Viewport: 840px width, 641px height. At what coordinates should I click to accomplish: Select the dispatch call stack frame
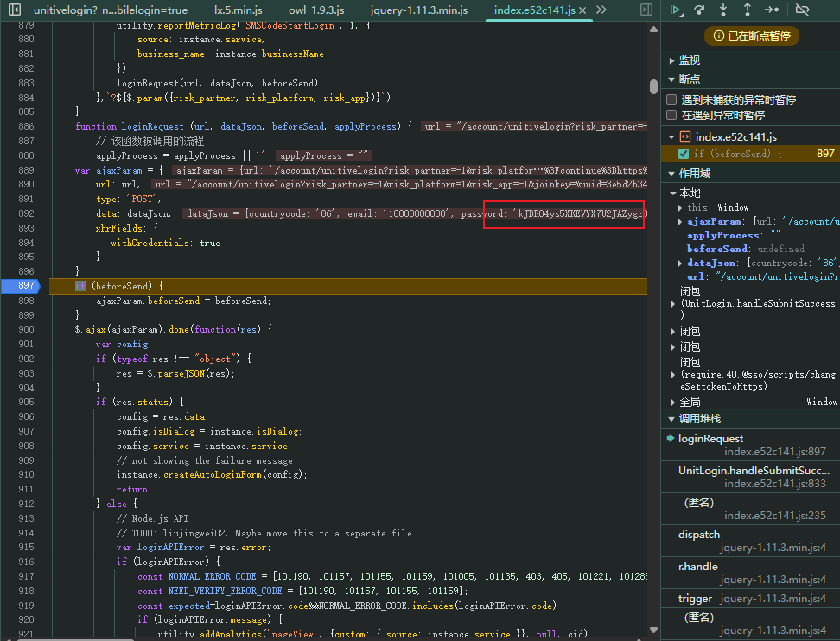tap(751, 540)
